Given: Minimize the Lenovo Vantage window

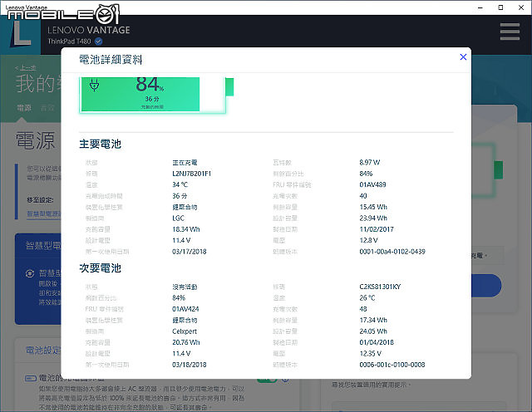Looking at the screenshot, I should pos(480,7).
